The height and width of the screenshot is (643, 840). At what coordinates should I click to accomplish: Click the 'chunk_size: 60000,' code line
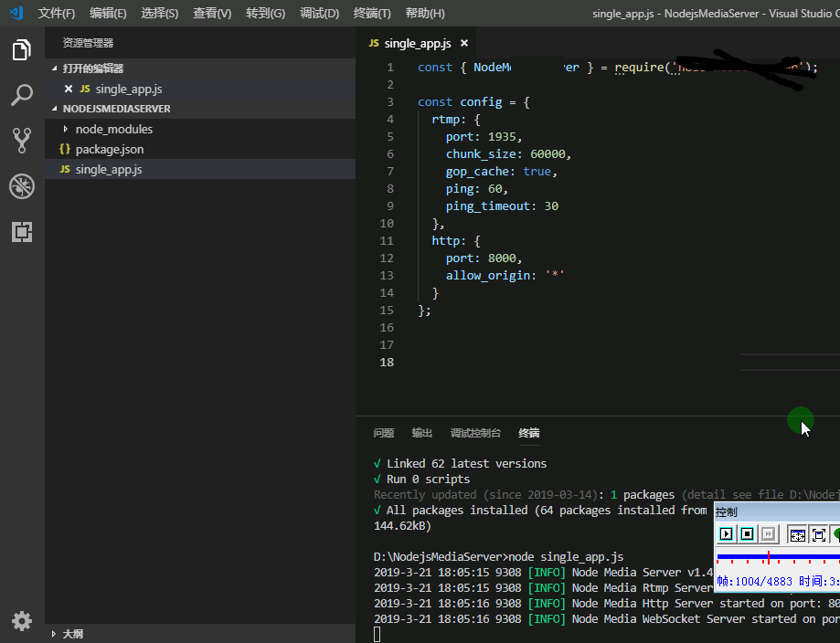[x=508, y=154]
